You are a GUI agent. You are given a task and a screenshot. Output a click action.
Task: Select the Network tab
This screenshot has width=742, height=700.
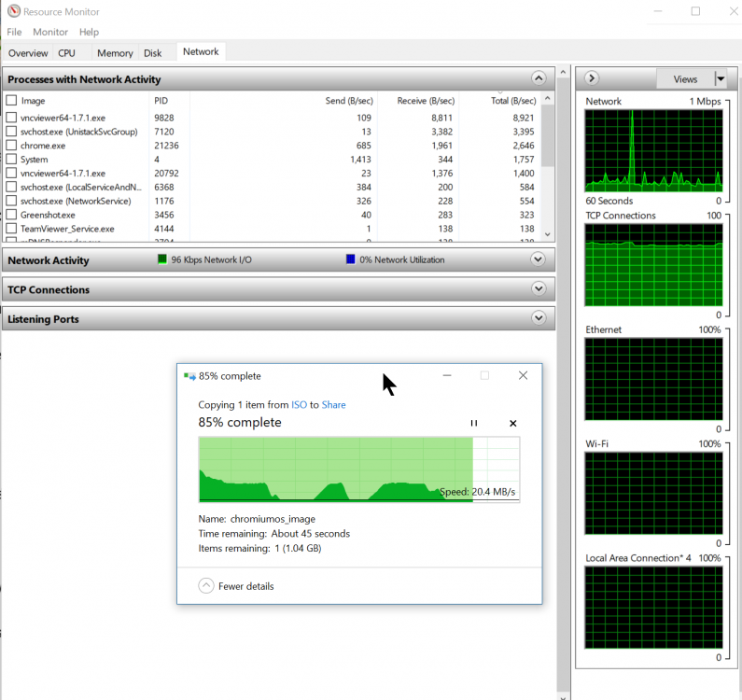click(201, 51)
